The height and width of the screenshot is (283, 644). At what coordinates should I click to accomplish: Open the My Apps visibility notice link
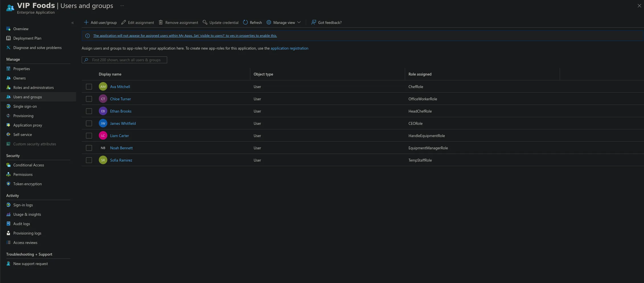tap(185, 36)
